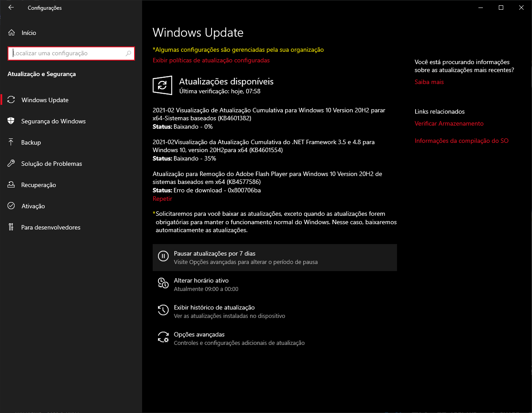Open Opções avançadas
This screenshot has width=532, height=413.
(275, 338)
